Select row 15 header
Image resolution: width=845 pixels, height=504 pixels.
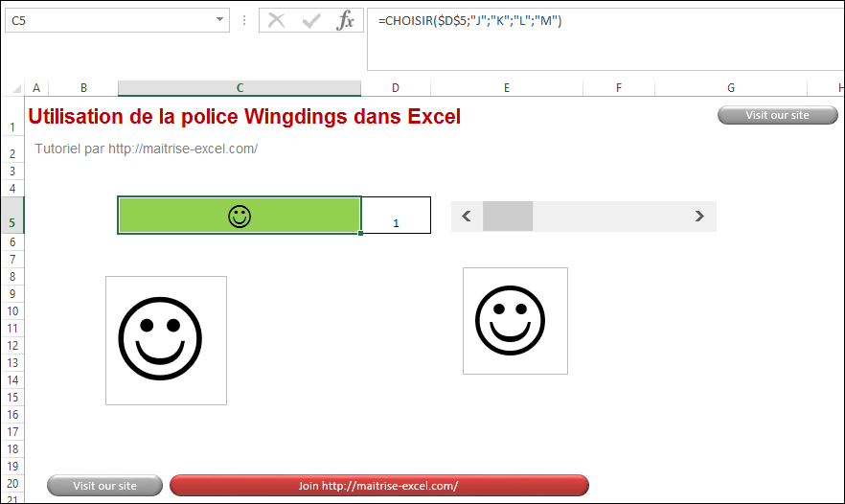point(12,398)
